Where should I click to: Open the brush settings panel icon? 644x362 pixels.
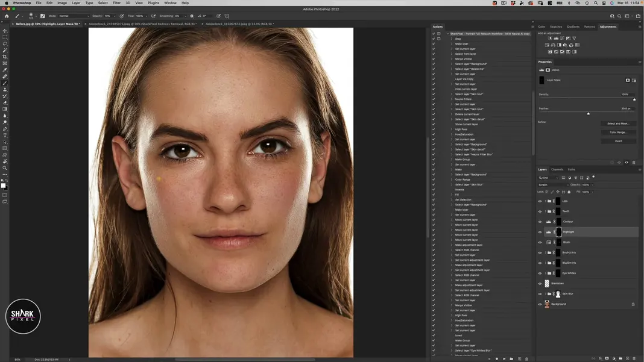click(42, 16)
